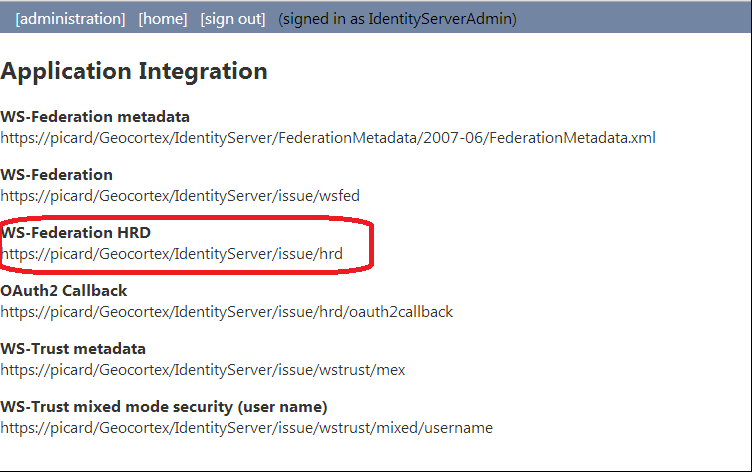Click the WS-Federation metadata label
The height and width of the screenshot is (472, 752).
(95, 117)
